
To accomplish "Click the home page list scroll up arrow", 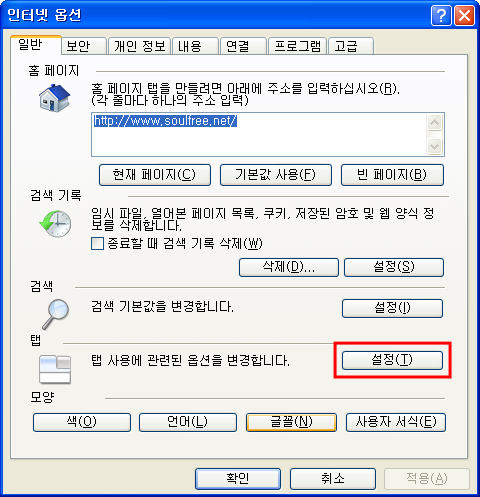I will point(435,122).
